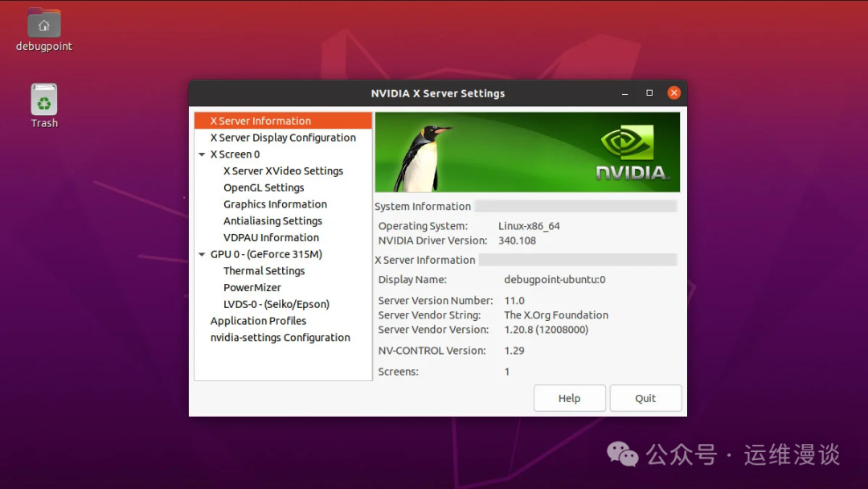Viewport: 868px width, 489px height.
Task: Open X Server XVideo Settings
Action: pos(283,171)
